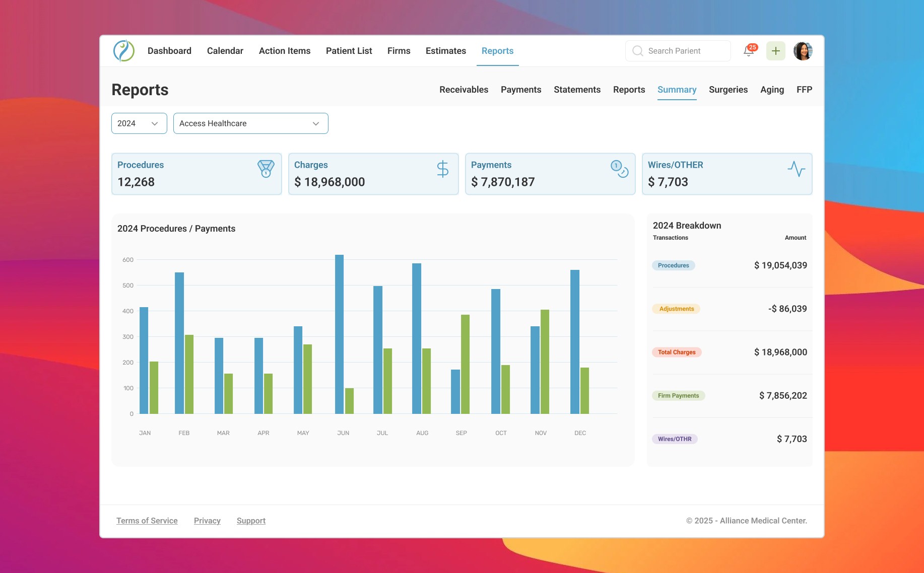Screen dimensions: 924x573
Task: Open Patient List nav item
Action: (349, 51)
